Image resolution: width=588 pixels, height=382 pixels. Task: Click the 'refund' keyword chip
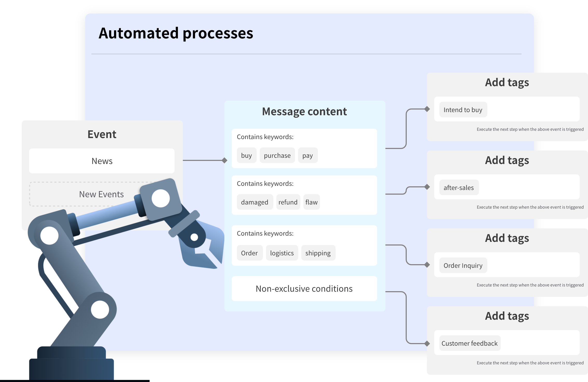(288, 202)
